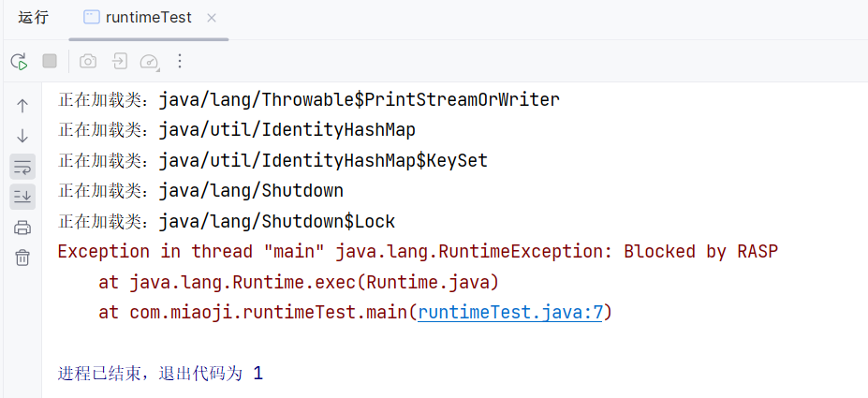Click the up arrow in console sidebar
This screenshot has width=868, height=398.
tap(22, 105)
